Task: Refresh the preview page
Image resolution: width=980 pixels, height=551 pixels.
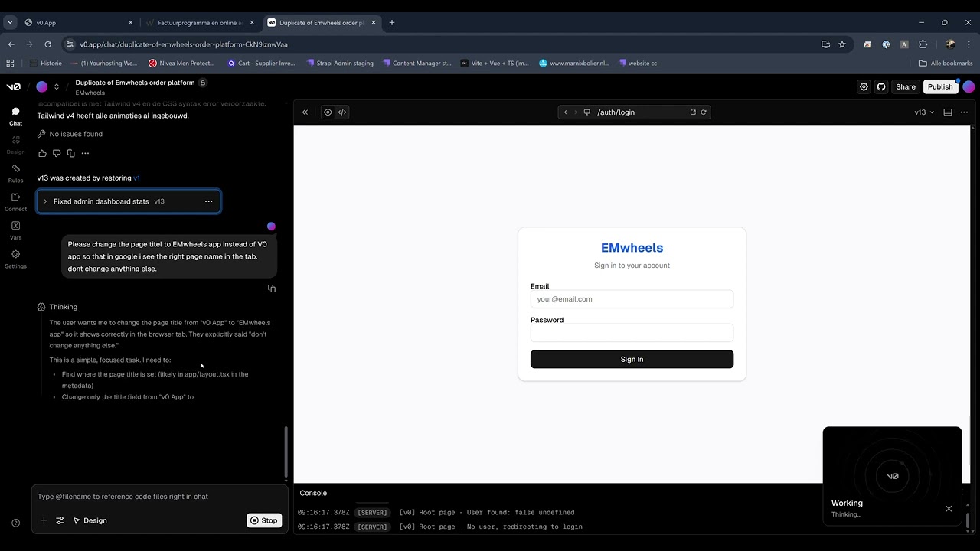Action: pyautogui.click(x=704, y=112)
